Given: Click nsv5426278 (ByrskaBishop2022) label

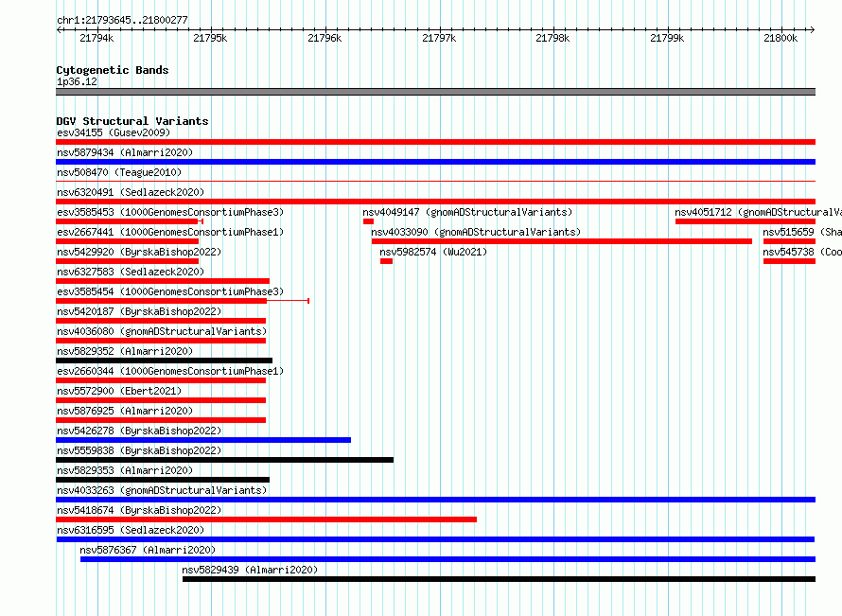Looking at the screenshot, I should pyautogui.click(x=139, y=431).
